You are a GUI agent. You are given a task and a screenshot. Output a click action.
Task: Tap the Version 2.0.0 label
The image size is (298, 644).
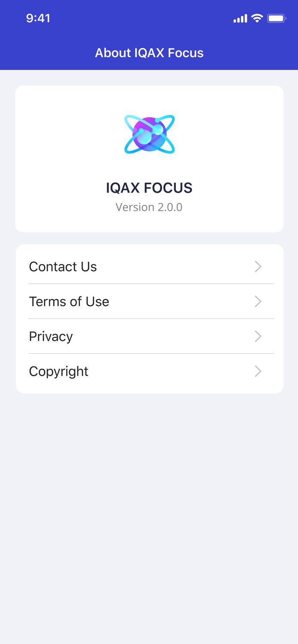click(149, 207)
